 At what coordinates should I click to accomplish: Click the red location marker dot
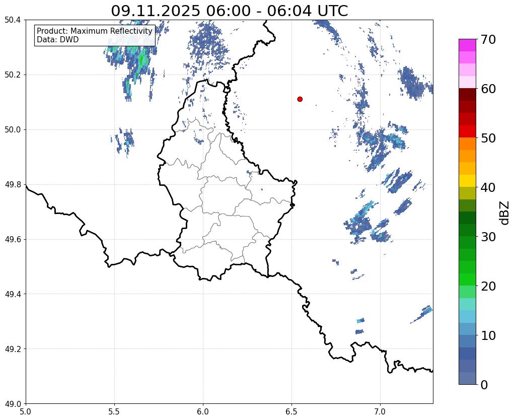(x=300, y=99)
